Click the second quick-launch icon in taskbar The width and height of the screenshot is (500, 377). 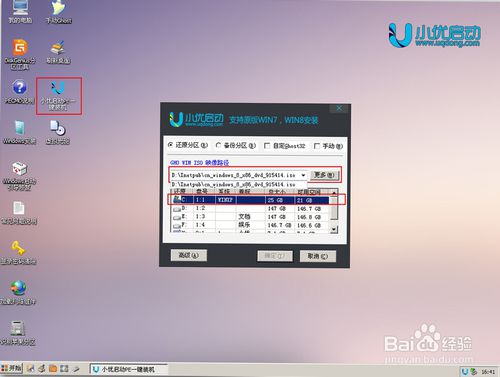tap(42, 369)
